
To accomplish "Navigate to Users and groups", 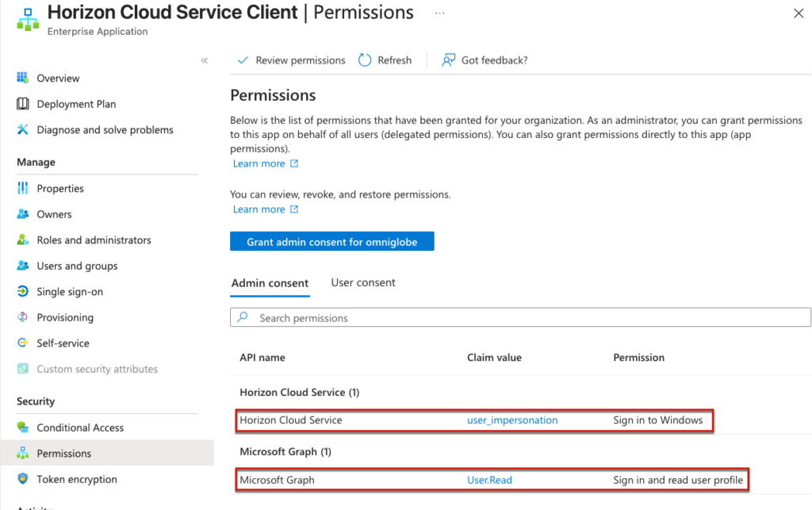I will 77,266.
